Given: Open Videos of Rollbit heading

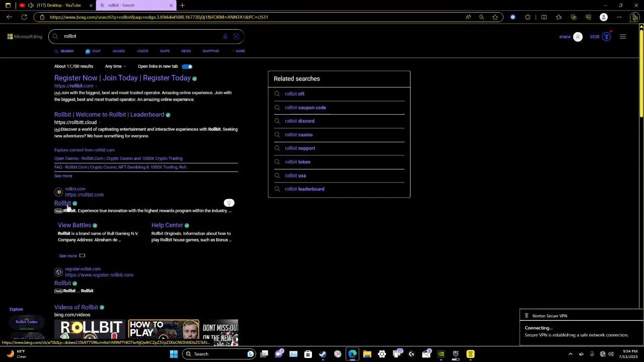Looking at the screenshot, I should [76, 307].
